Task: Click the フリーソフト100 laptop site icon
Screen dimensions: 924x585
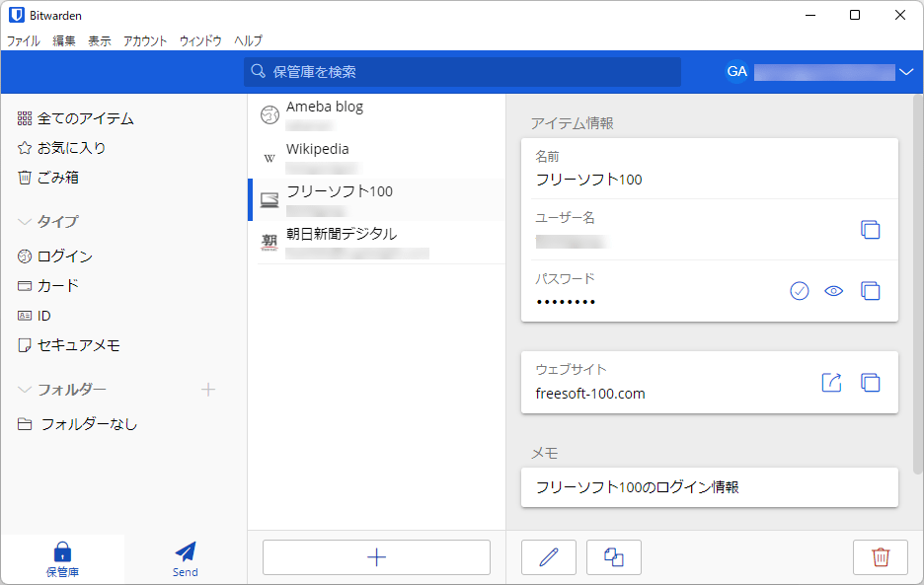Action: point(269,200)
